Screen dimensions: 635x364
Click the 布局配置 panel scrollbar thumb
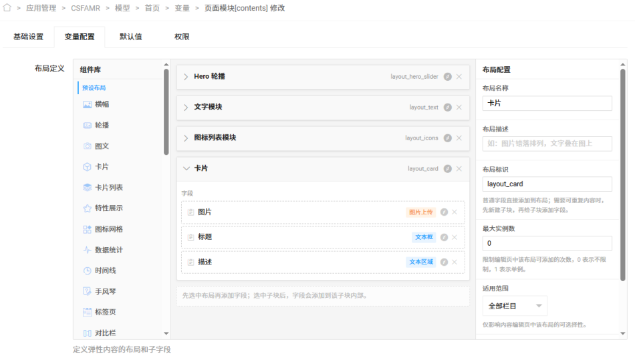point(623,175)
